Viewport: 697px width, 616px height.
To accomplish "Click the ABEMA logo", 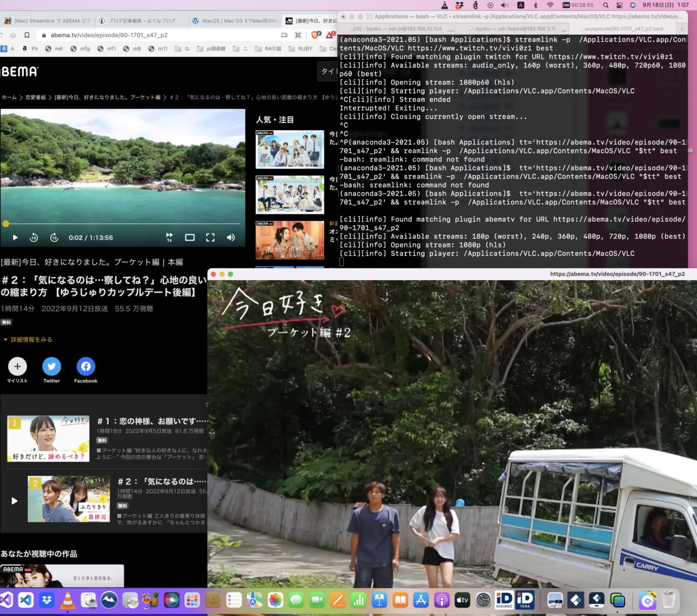I will click(x=19, y=71).
